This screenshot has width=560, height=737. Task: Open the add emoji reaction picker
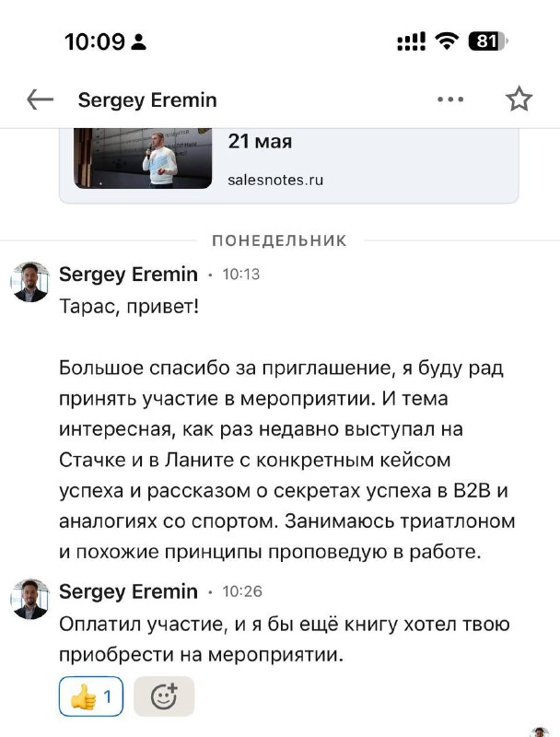click(164, 696)
